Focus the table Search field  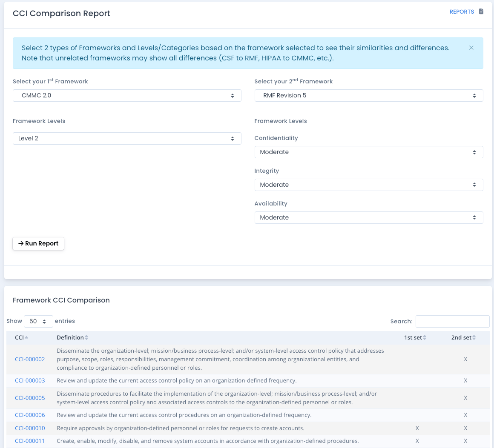click(452, 322)
